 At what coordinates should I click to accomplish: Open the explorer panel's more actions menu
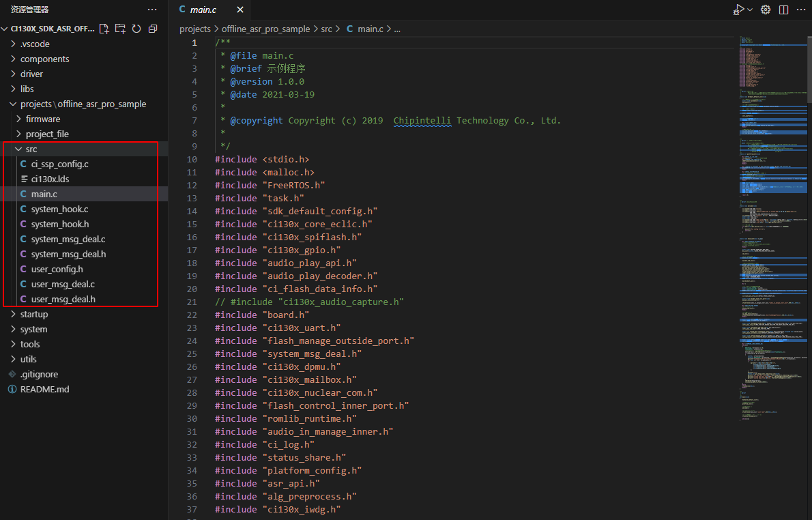coord(152,10)
